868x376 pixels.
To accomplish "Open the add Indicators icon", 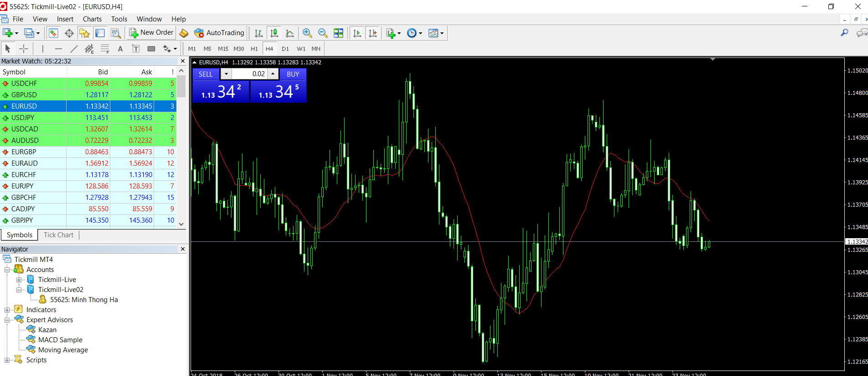I will point(391,33).
